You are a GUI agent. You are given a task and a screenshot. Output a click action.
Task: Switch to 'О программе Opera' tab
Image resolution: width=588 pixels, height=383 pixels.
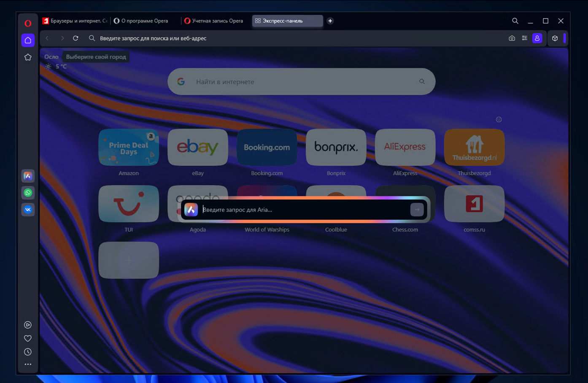(x=145, y=21)
